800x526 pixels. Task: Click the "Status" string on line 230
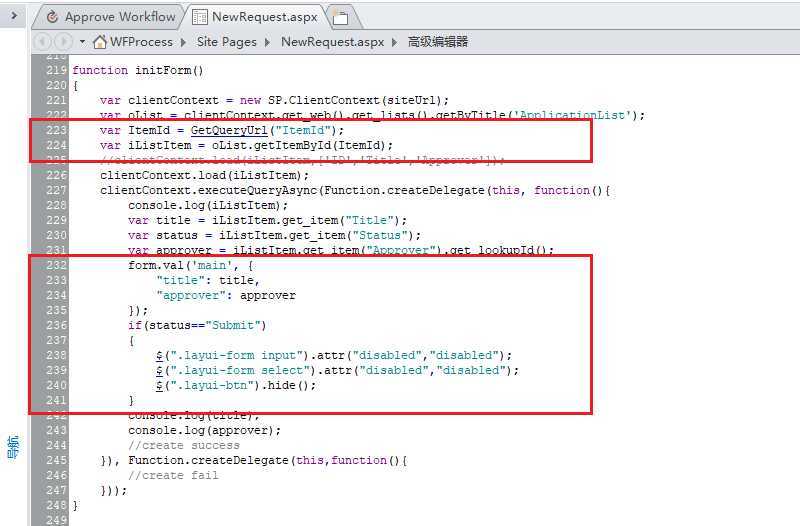380,235
